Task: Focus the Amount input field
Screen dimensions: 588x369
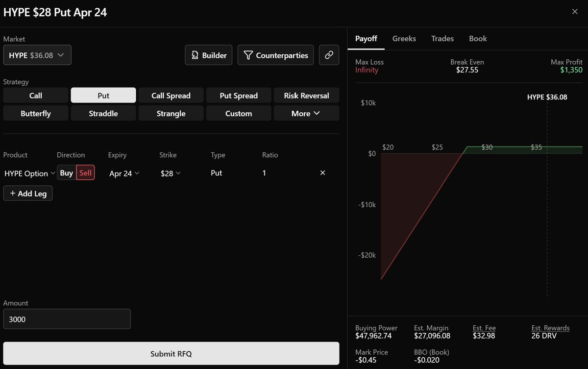Action: [67, 319]
